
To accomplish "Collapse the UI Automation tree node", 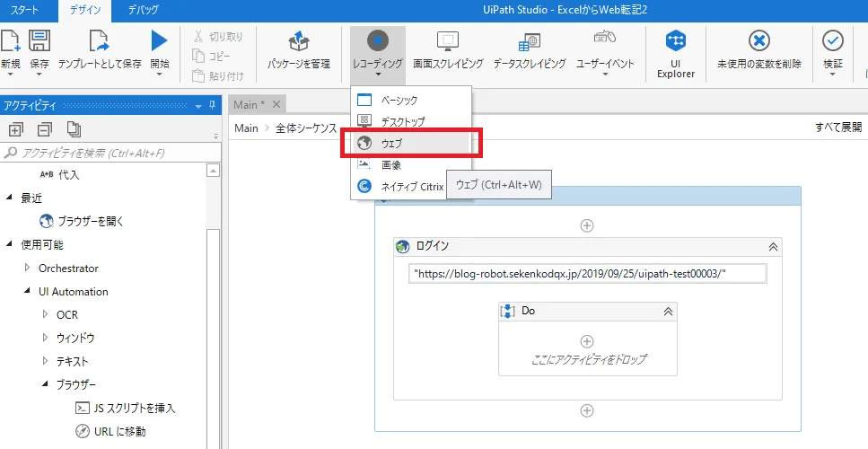I will [28, 291].
